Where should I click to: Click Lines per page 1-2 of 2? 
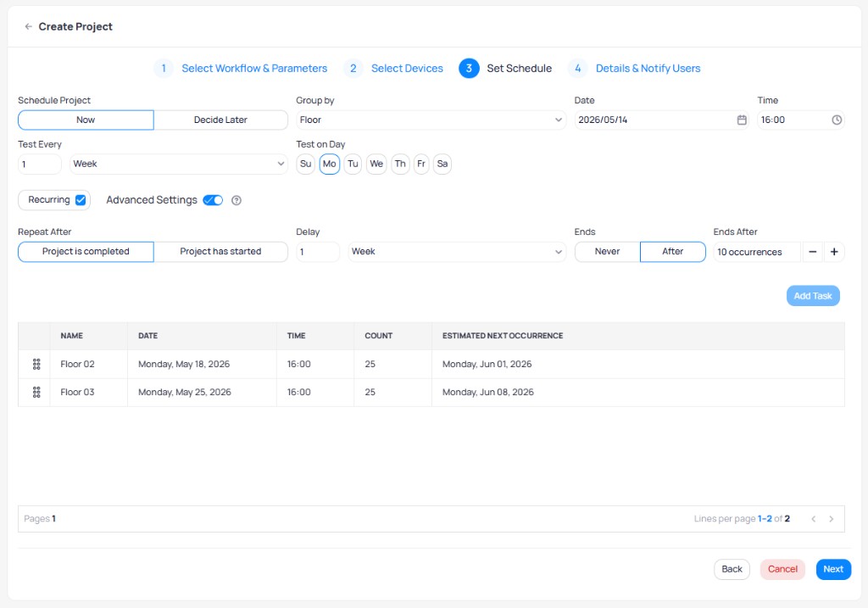pos(742,519)
